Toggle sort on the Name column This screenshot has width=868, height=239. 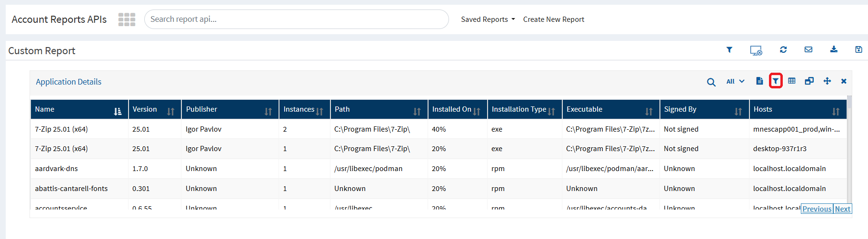tap(118, 112)
